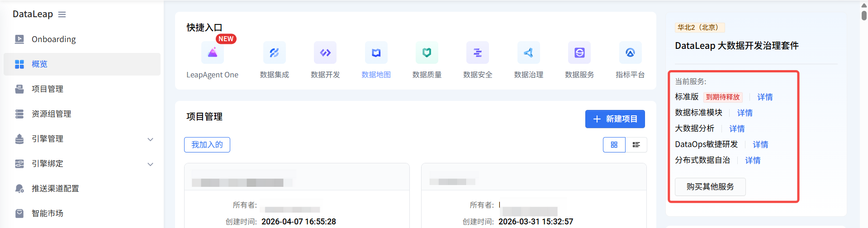Click the 购买其他服务 button
Viewport: 868px width, 228px height.
pyautogui.click(x=710, y=187)
